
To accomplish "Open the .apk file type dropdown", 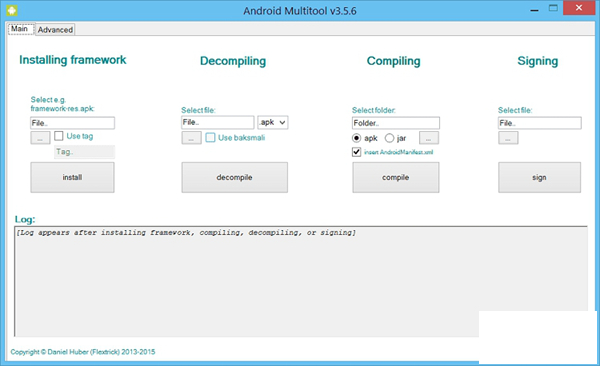I will [272, 122].
